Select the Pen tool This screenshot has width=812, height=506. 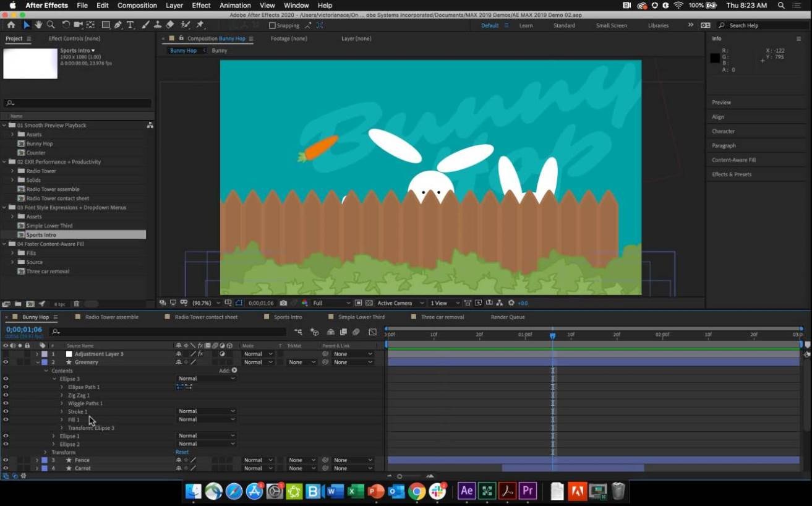pos(118,25)
